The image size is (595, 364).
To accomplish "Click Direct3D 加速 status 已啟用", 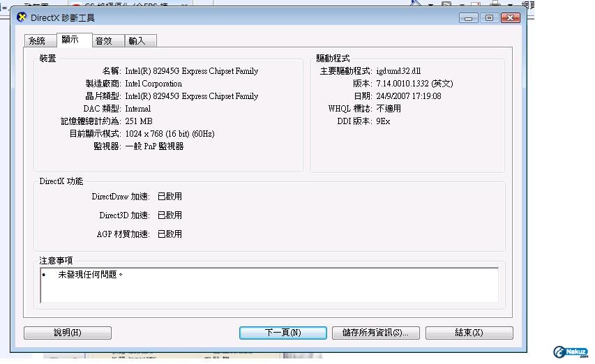I will pyautogui.click(x=170, y=215).
